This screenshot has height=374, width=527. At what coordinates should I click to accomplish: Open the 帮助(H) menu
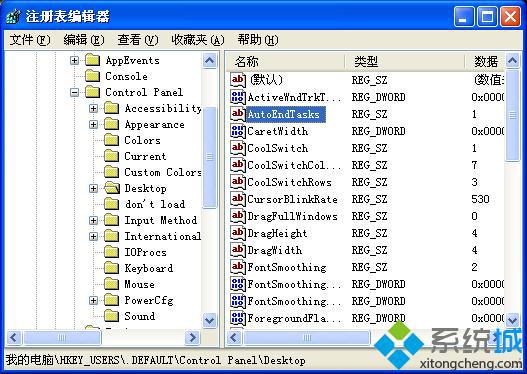(x=258, y=40)
